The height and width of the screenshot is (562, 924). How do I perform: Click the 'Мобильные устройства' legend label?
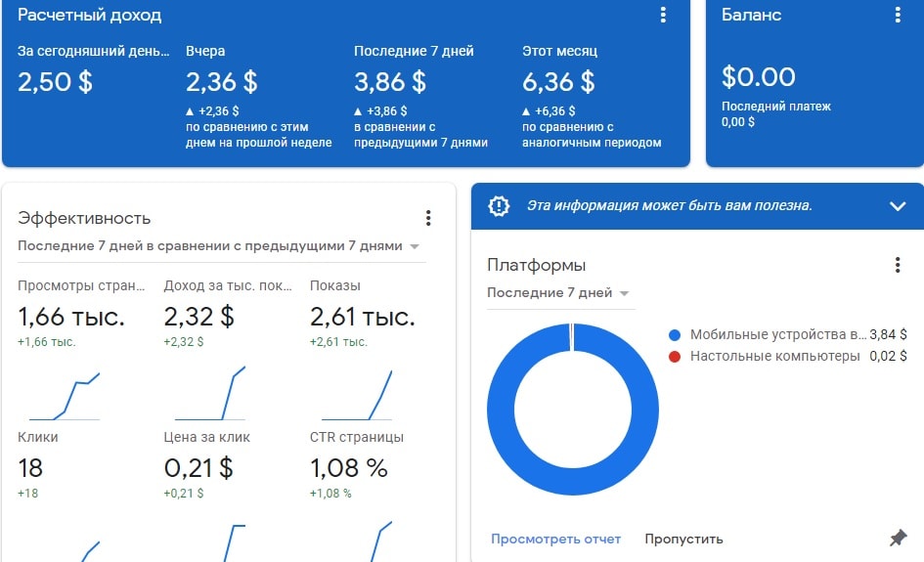point(778,334)
